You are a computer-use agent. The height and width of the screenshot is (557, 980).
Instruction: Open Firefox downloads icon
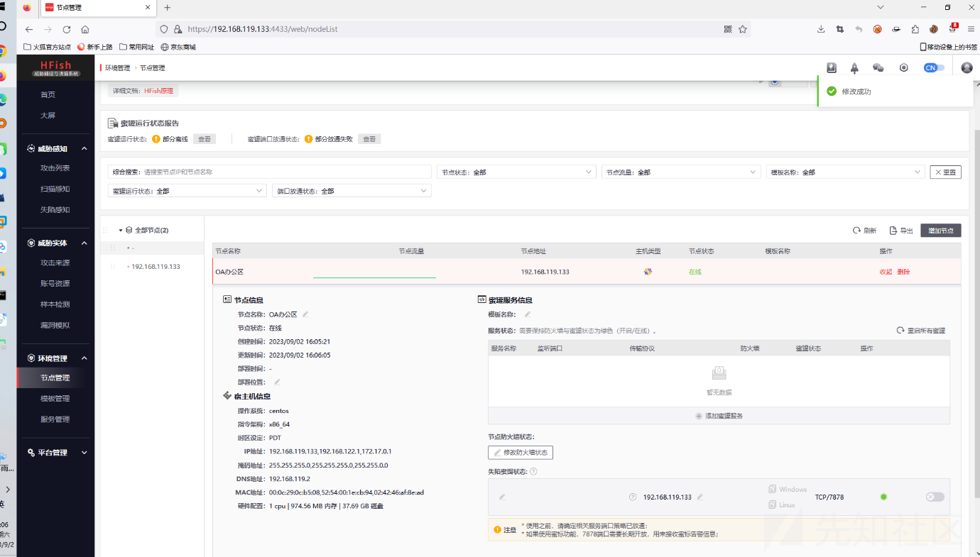pyautogui.click(x=821, y=29)
